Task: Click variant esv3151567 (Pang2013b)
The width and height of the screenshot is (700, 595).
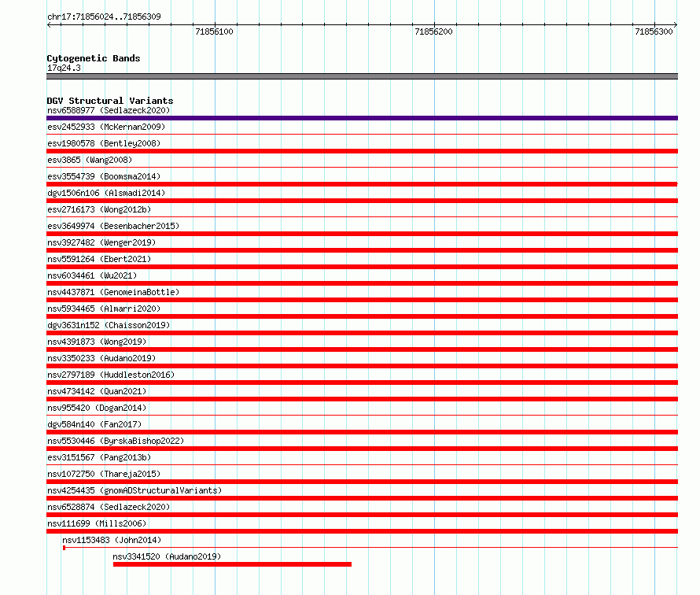Action: tap(99, 457)
